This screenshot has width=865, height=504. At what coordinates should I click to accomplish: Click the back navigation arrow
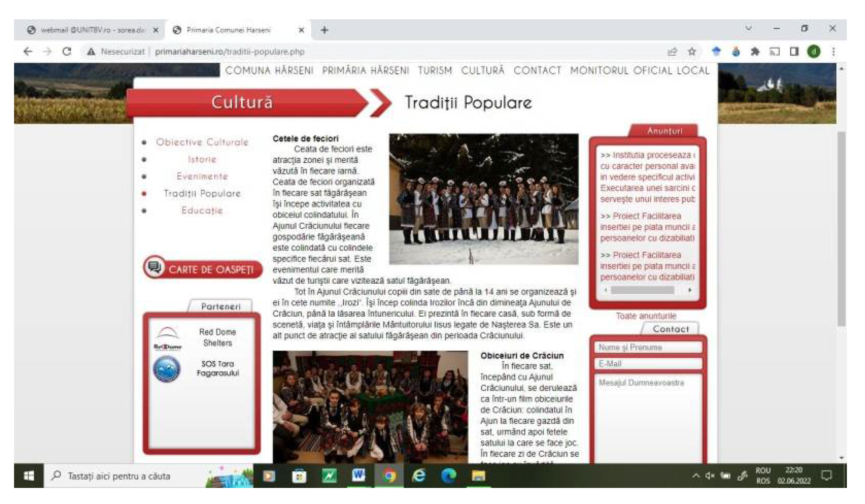click(28, 51)
